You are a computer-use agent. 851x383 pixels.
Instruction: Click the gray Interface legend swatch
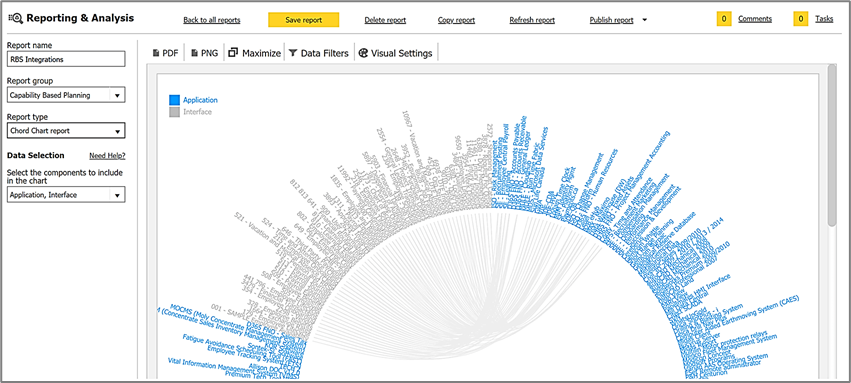tap(174, 112)
